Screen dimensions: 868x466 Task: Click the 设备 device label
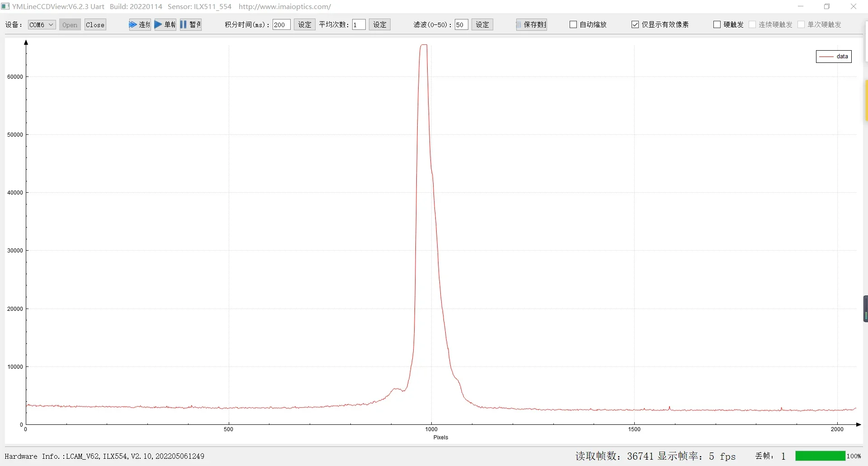point(14,25)
